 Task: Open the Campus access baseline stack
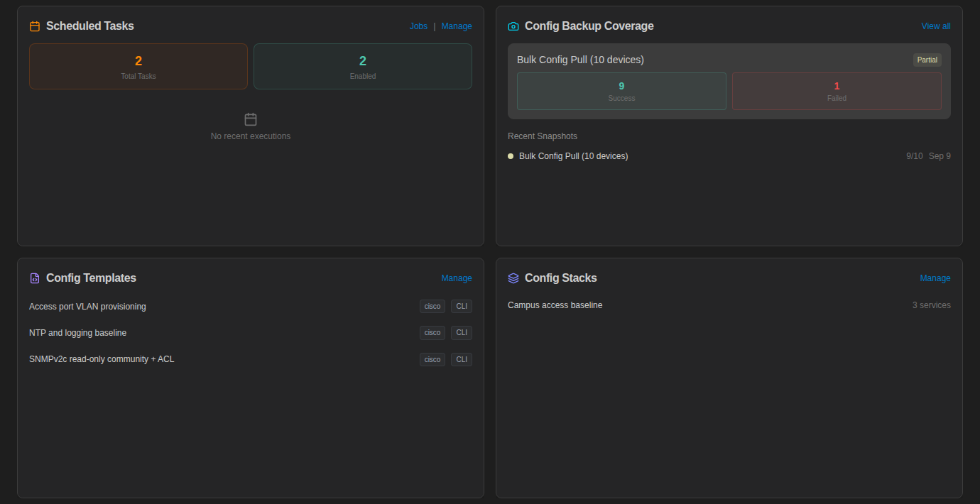(555, 305)
